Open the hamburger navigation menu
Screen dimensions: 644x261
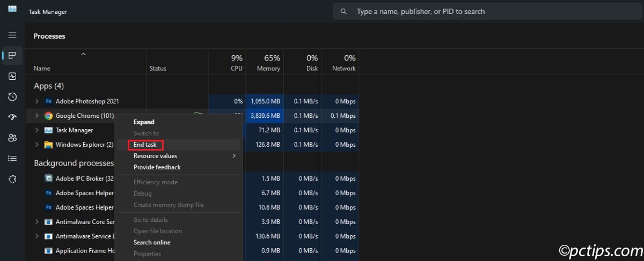coord(12,35)
